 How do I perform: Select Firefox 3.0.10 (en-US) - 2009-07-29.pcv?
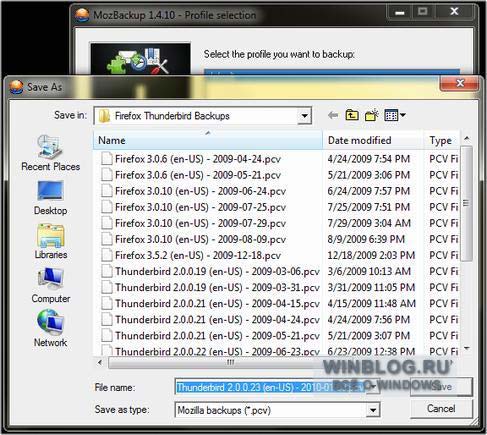[200, 223]
